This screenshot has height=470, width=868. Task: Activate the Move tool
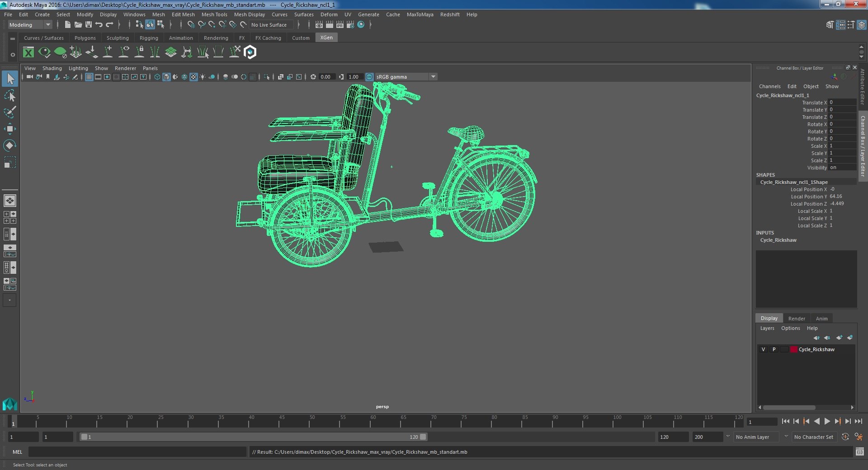9,129
